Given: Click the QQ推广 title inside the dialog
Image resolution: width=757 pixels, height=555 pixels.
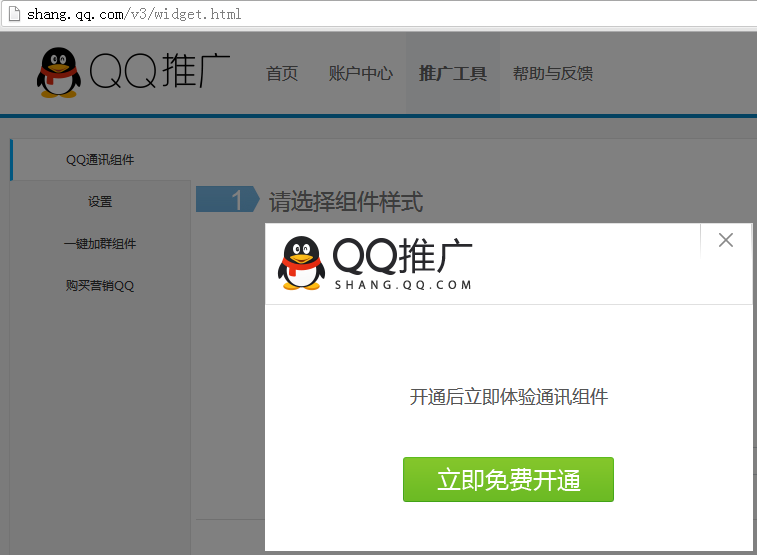Looking at the screenshot, I should tap(402, 256).
